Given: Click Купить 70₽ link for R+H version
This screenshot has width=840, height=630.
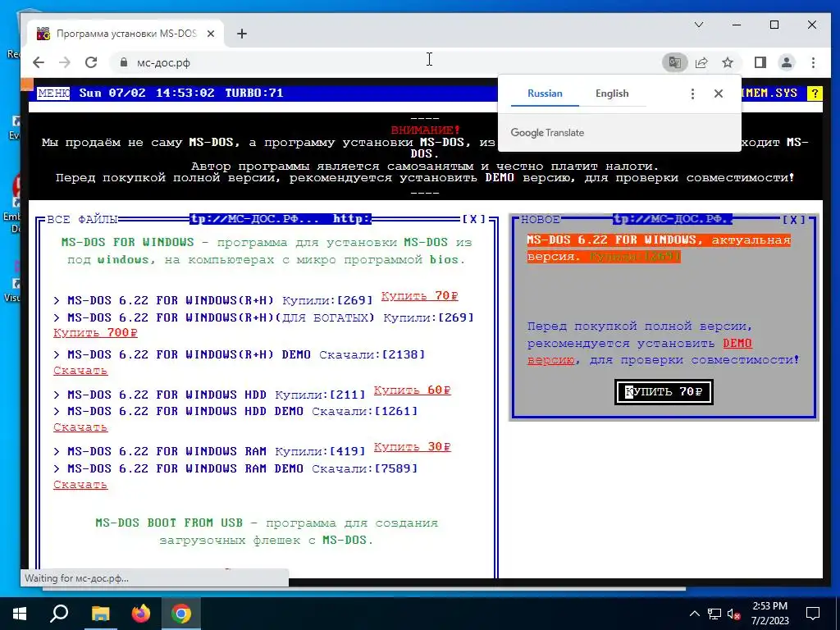Looking at the screenshot, I should 419,295.
